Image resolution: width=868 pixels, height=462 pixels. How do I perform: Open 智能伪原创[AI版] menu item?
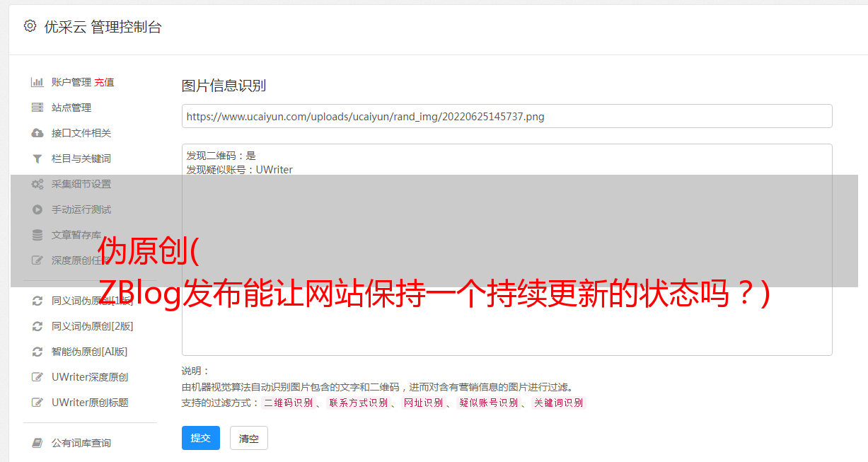pos(90,352)
